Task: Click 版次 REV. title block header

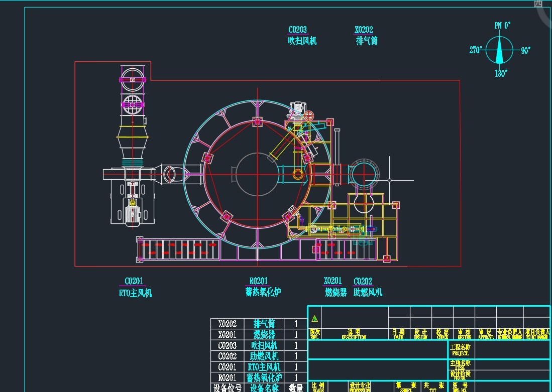Action: [315, 334]
